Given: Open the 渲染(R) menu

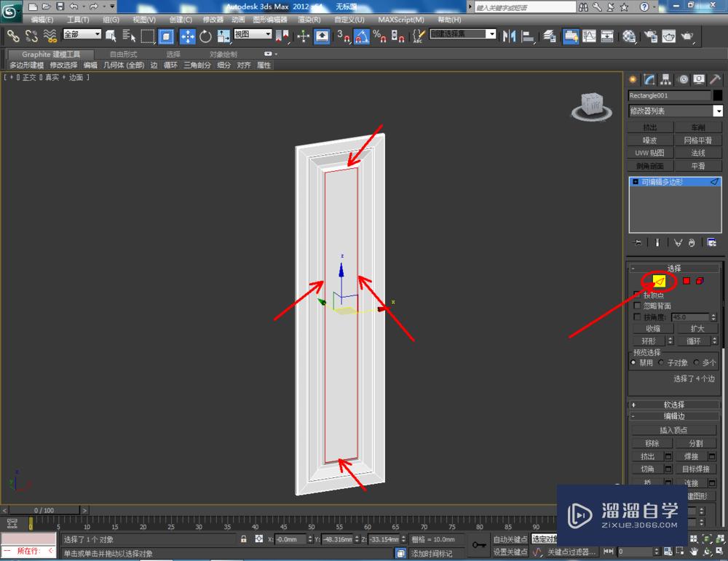Looking at the screenshot, I should (x=309, y=20).
